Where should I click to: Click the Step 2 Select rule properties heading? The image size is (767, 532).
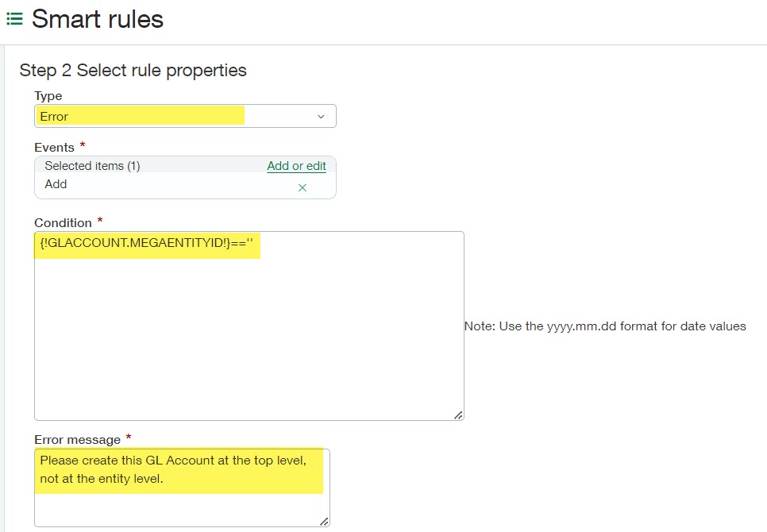click(x=133, y=71)
